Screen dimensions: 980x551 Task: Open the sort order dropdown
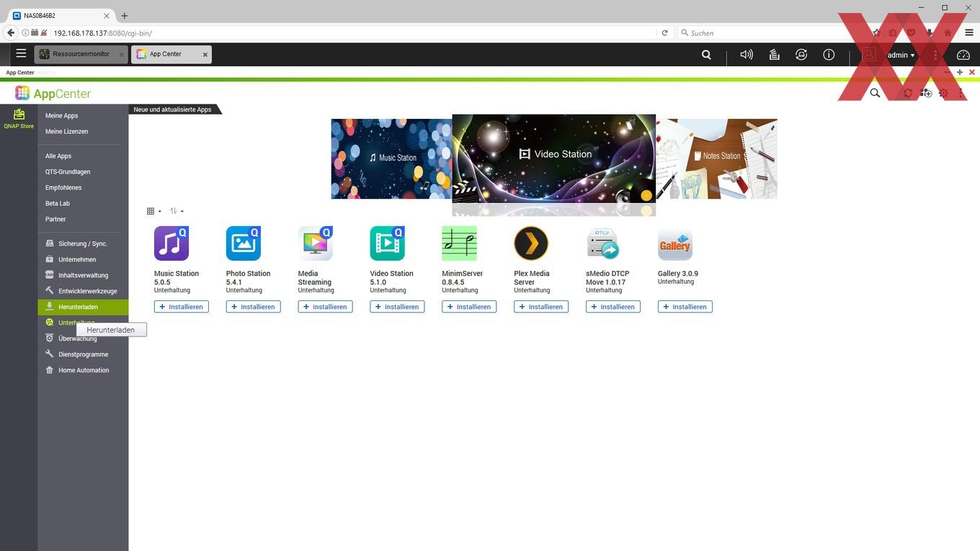click(x=177, y=211)
